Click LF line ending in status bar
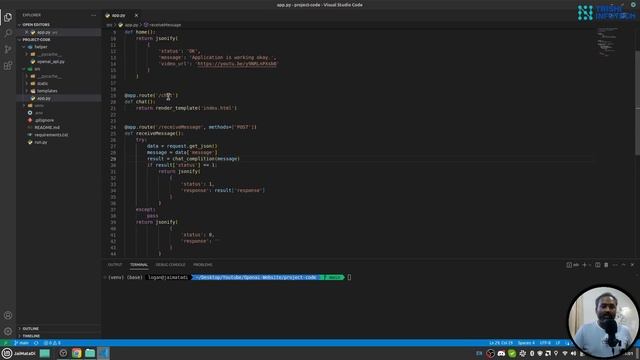The image size is (640, 360). click(x=558, y=343)
